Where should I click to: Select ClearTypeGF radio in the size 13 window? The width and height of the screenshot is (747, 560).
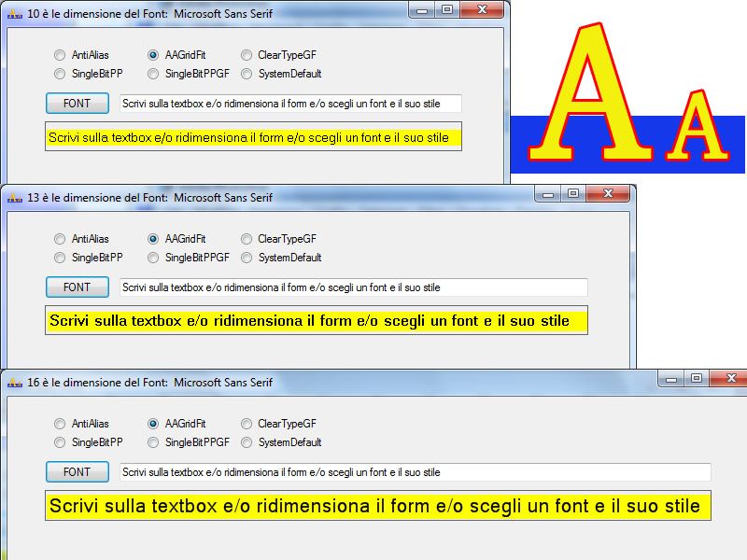(x=278, y=239)
